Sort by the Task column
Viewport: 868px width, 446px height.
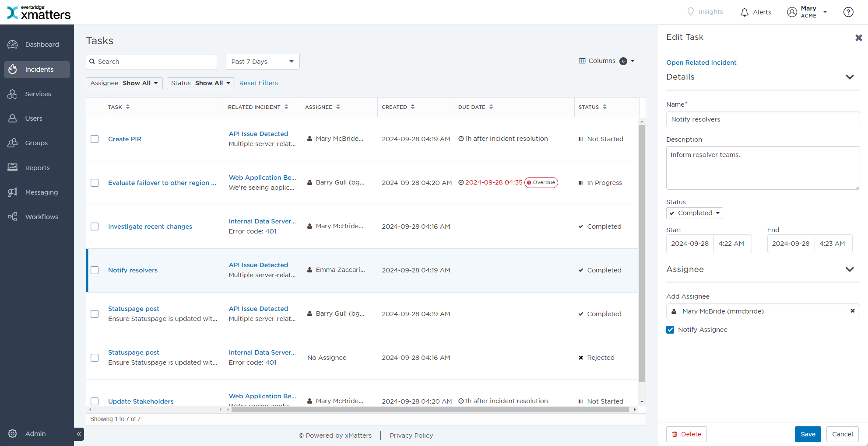(x=128, y=107)
